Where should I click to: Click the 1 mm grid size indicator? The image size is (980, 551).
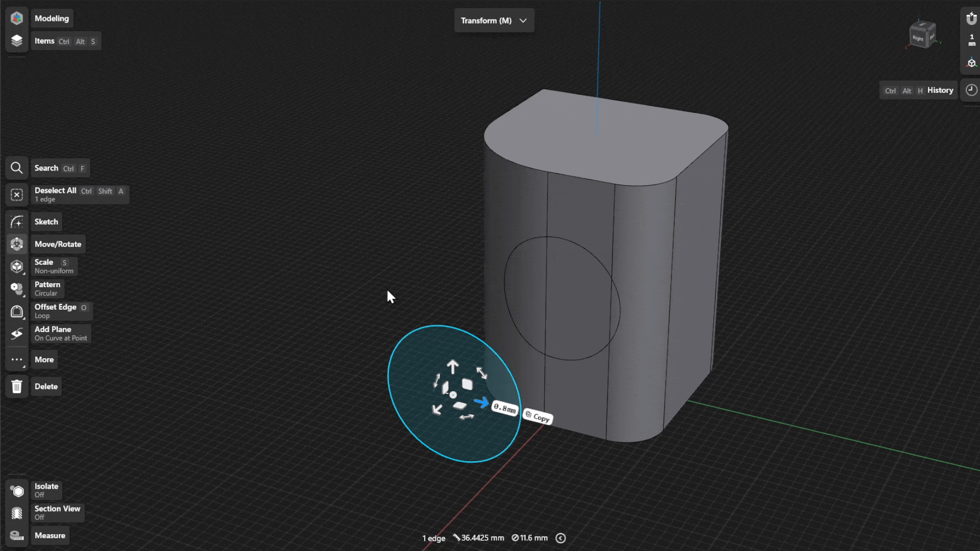[971, 40]
